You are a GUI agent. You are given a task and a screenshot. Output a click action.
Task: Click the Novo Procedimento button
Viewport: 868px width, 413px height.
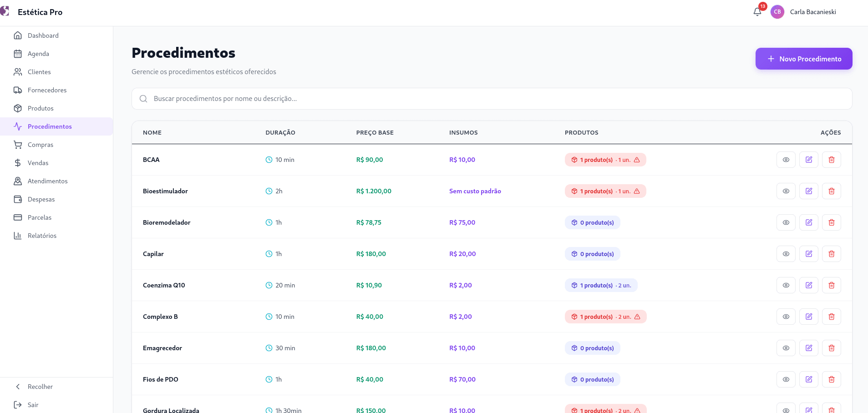click(x=804, y=59)
